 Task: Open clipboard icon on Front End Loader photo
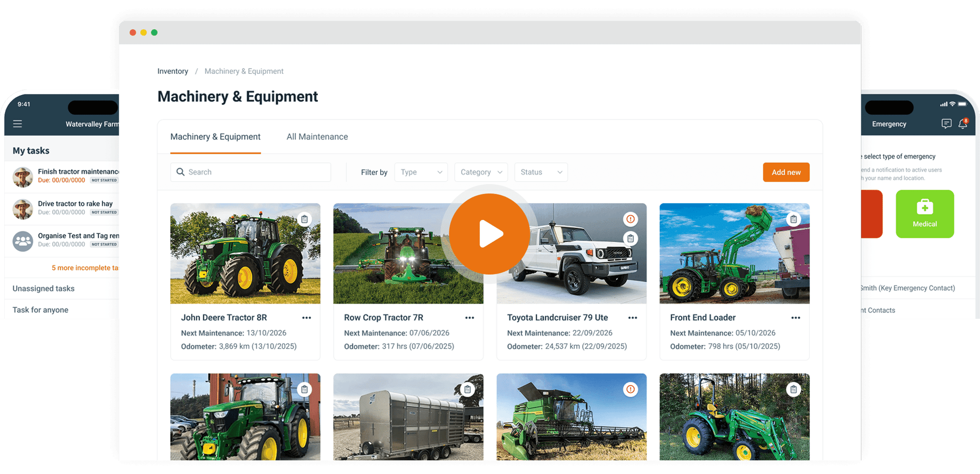[793, 219]
